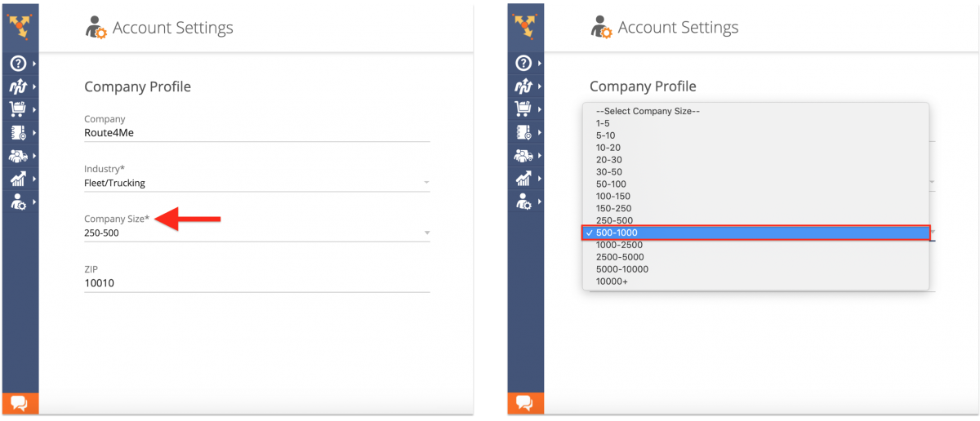Open the fleet vehicles team icon in right sidebar
980x421 pixels.
523,155
